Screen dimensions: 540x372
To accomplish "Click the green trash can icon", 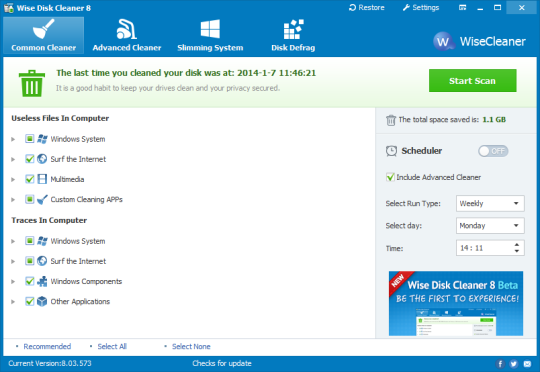I will click(32, 83).
